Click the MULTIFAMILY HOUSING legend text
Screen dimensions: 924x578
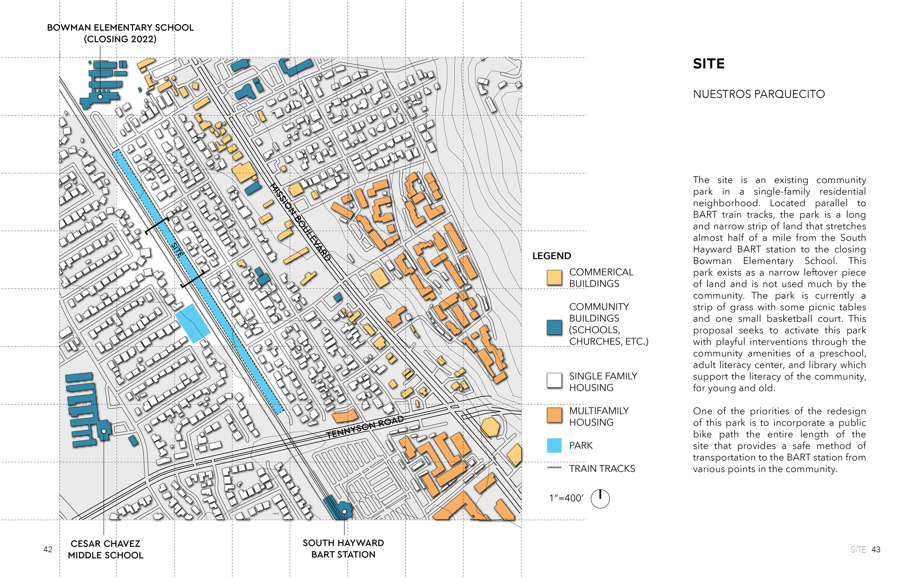(599, 416)
